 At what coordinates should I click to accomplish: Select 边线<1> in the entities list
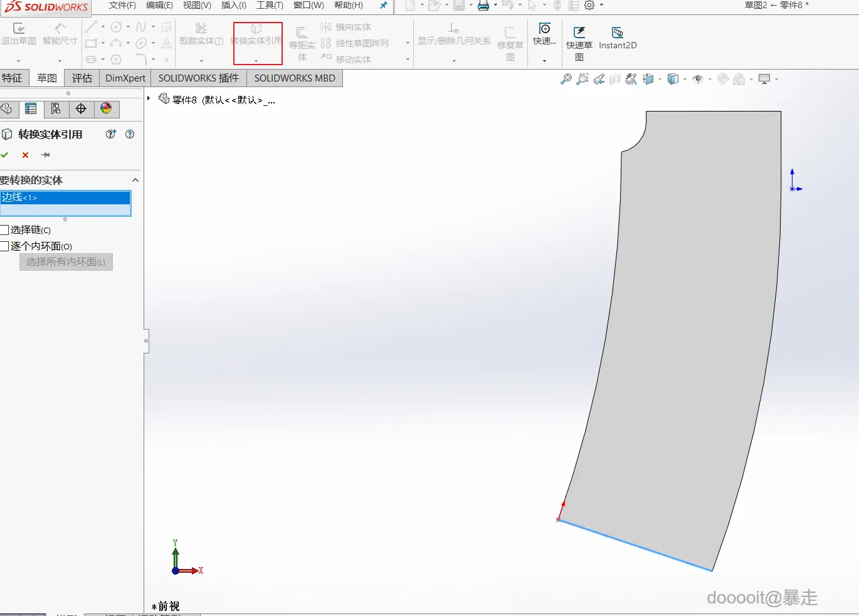click(x=65, y=197)
